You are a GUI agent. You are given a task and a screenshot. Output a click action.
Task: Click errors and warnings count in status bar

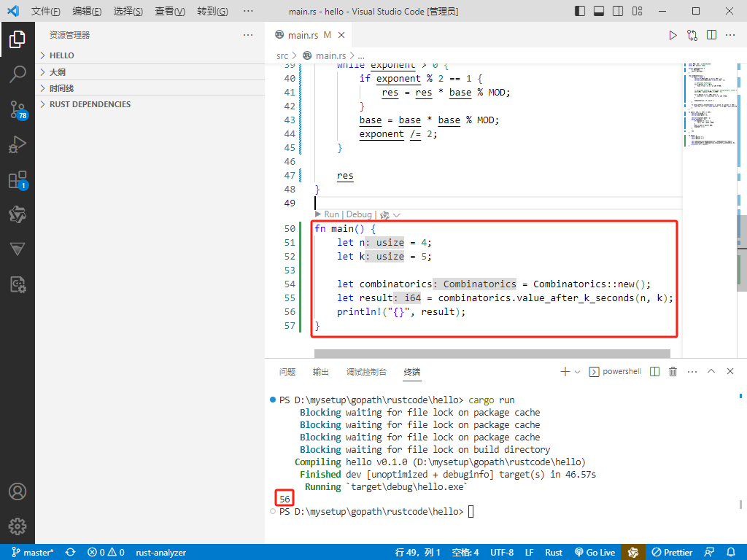(106, 553)
